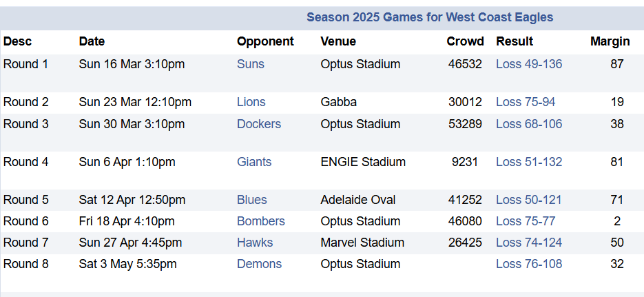This screenshot has width=644, height=297.
Task: View the Loss 49-136 match result
Action: click(x=529, y=64)
